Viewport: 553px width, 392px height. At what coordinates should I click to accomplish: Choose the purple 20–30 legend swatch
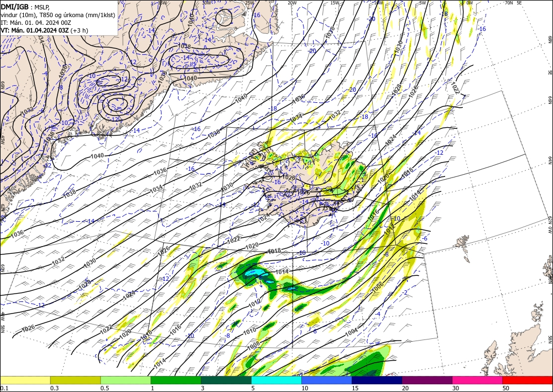coord(427,380)
